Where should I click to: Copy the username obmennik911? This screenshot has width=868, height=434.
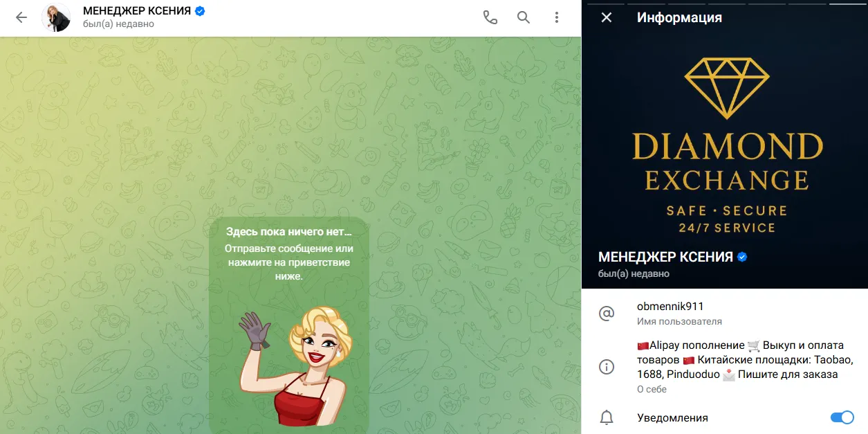[x=670, y=307]
